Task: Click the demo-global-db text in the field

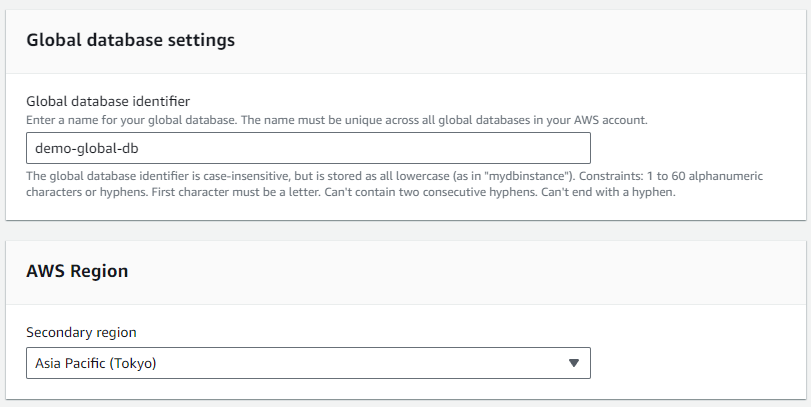Action: [85, 148]
